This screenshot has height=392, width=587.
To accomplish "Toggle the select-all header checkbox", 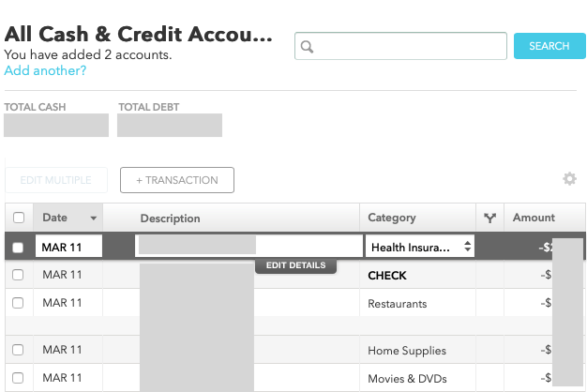I will pos(19,219).
